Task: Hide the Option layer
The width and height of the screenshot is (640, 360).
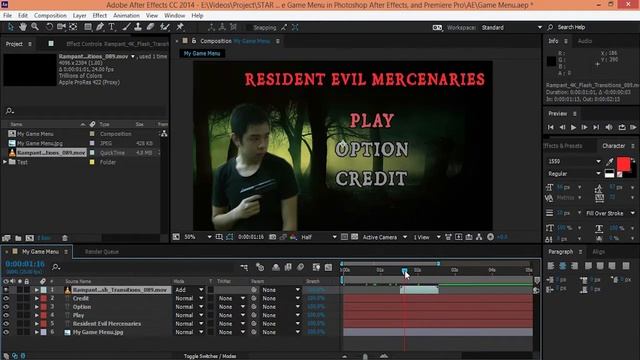Action: pos(6,307)
